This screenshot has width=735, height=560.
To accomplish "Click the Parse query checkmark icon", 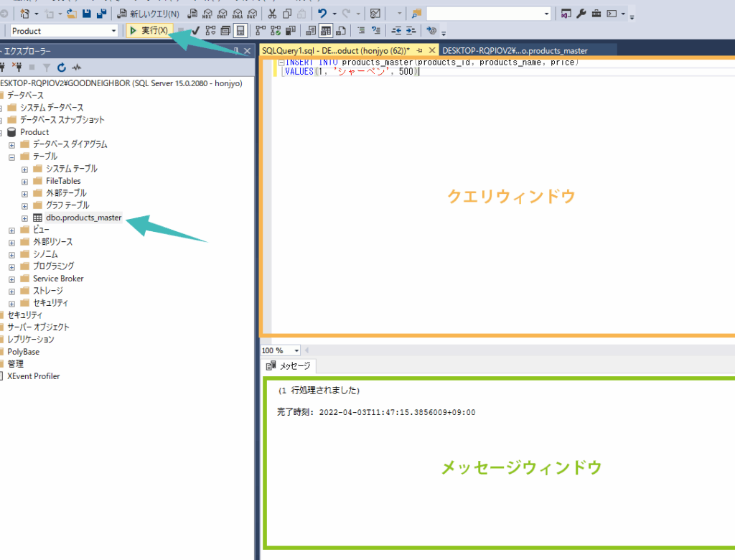I will click(x=195, y=30).
